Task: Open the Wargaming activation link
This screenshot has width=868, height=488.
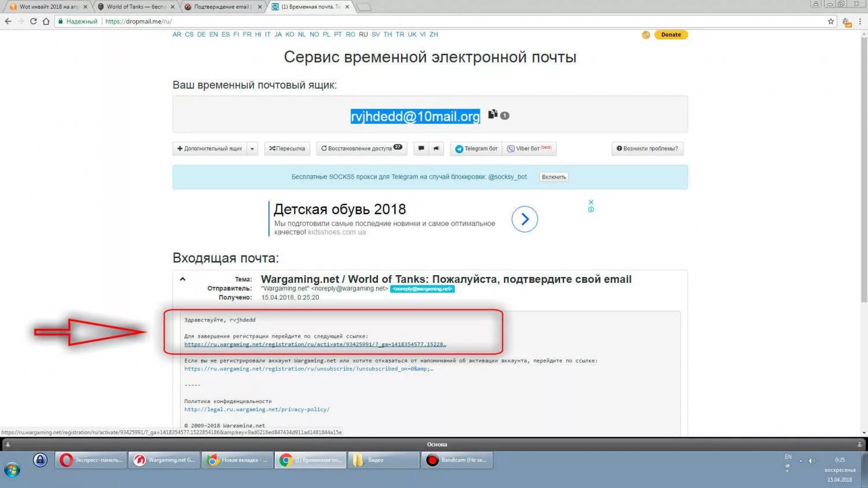Action: point(315,344)
